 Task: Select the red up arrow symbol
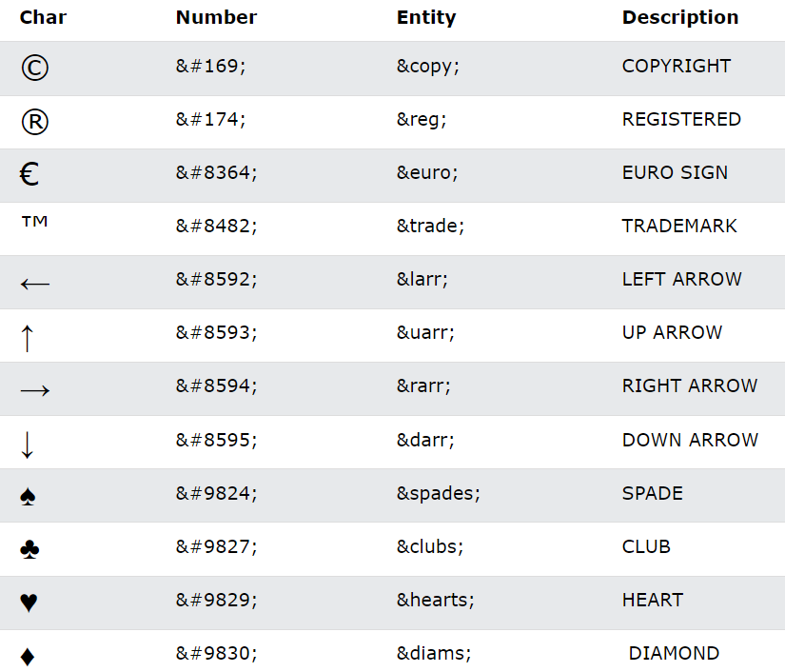pos(27,336)
